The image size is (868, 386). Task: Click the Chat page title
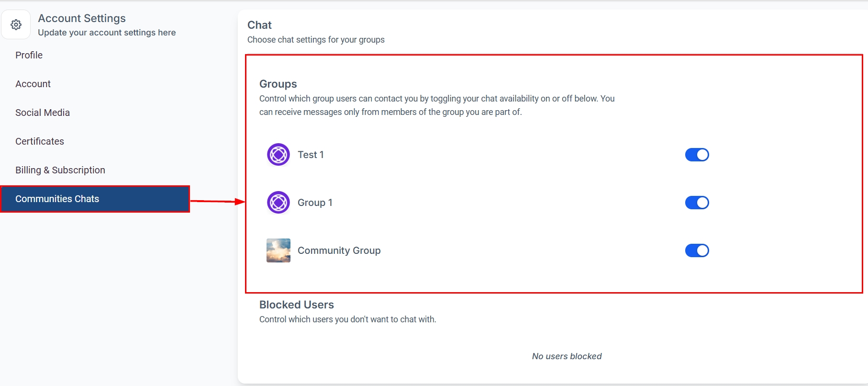coord(259,25)
